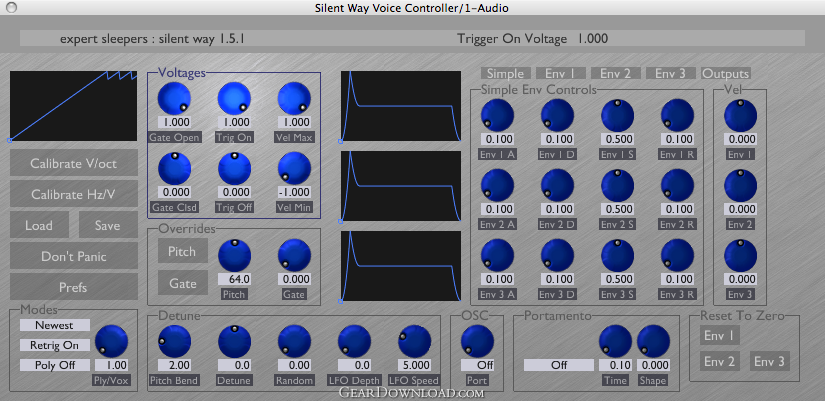Click the Trig Off voltage knob
The height and width of the screenshot is (401, 825).
pos(234,168)
